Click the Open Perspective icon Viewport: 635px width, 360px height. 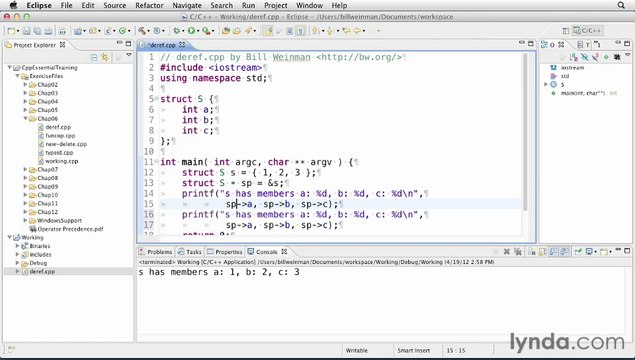[566, 31]
